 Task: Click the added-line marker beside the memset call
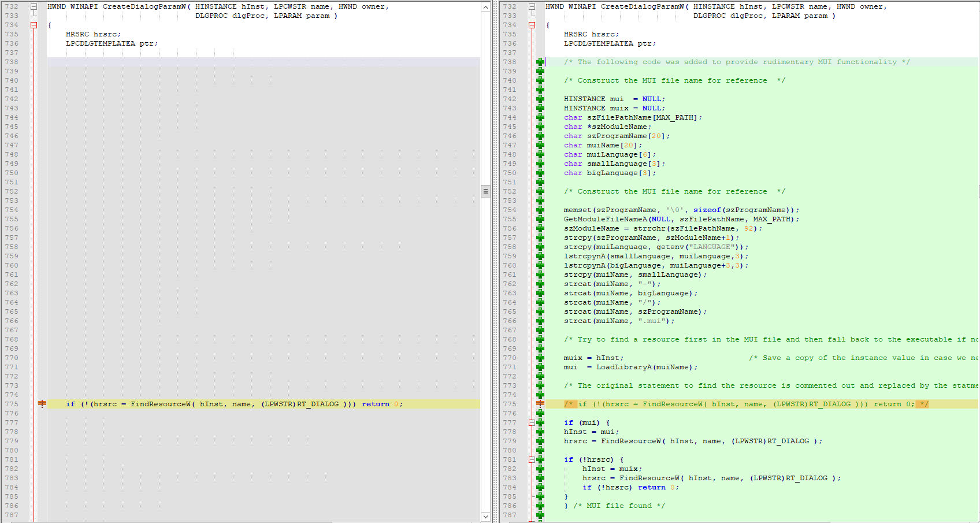(540, 210)
